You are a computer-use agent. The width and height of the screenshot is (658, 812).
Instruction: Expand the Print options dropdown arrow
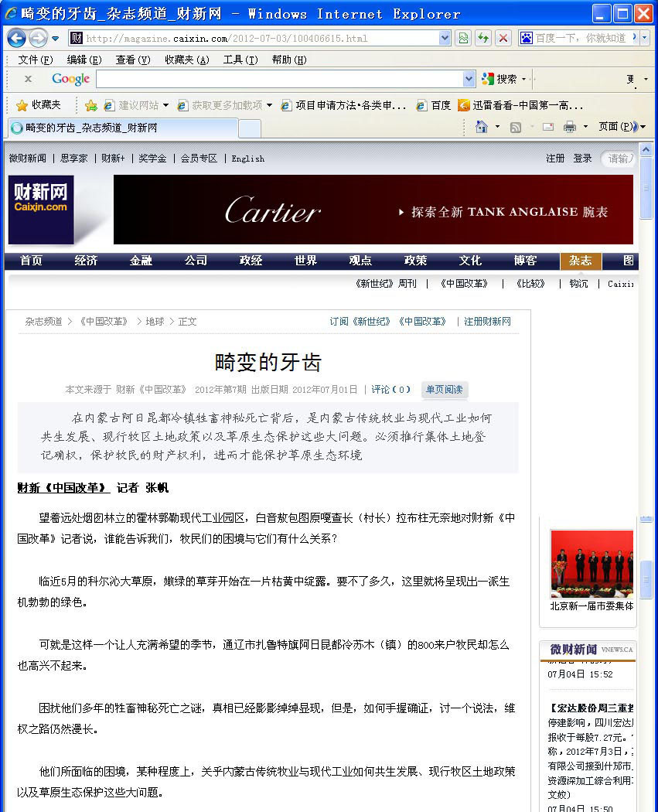585,127
